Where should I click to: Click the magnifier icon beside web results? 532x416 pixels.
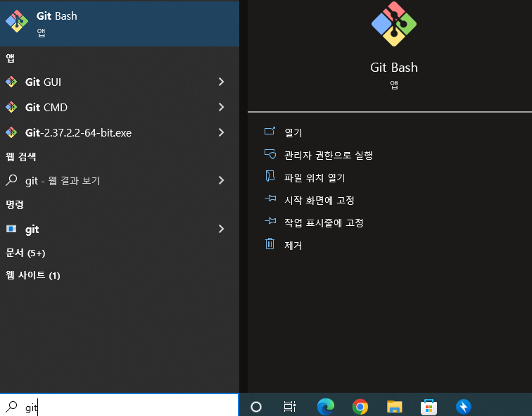click(11, 180)
